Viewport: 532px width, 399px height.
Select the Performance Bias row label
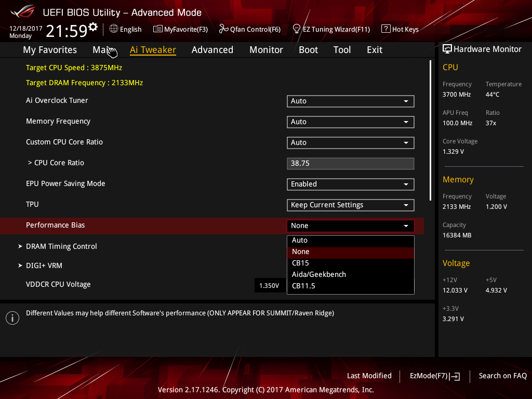55,225
